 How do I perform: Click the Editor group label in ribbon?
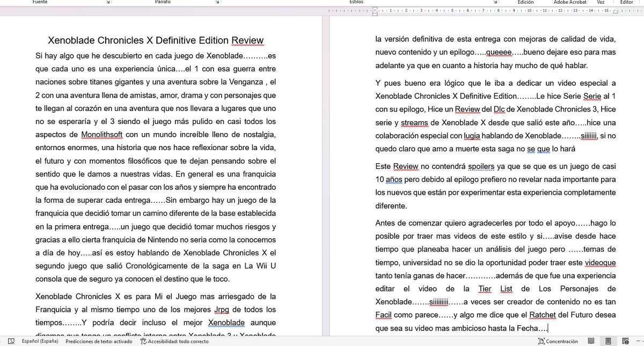pyautogui.click(x=626, y=2)
